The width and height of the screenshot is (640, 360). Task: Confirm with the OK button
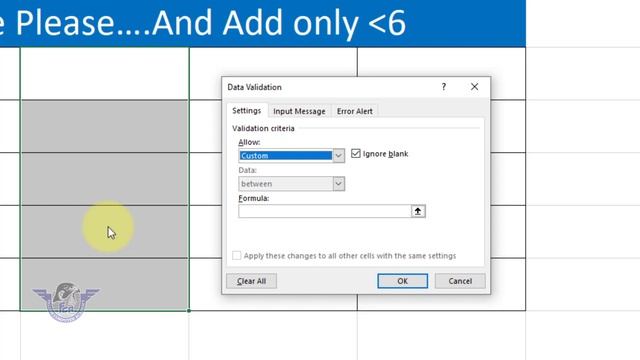[x=402, y=281]
